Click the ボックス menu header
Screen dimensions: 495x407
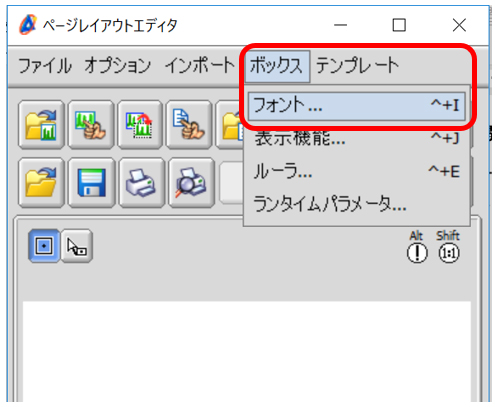tap(277, 66)
